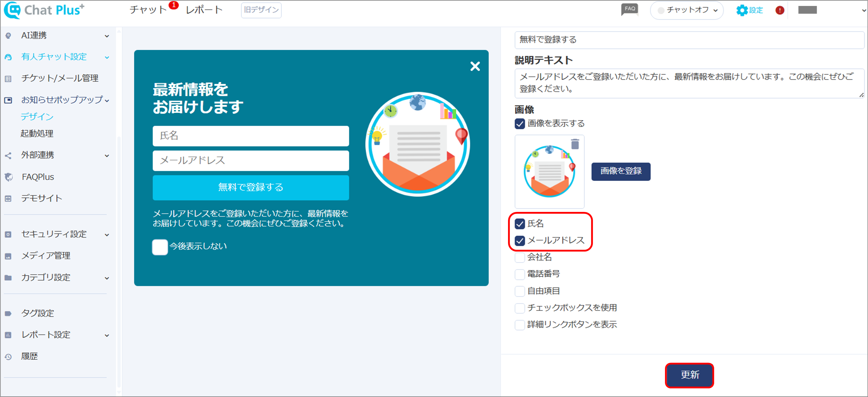868x397 pixels.
Task: Switch to 旧デザイン
Action: pos(261,10)
